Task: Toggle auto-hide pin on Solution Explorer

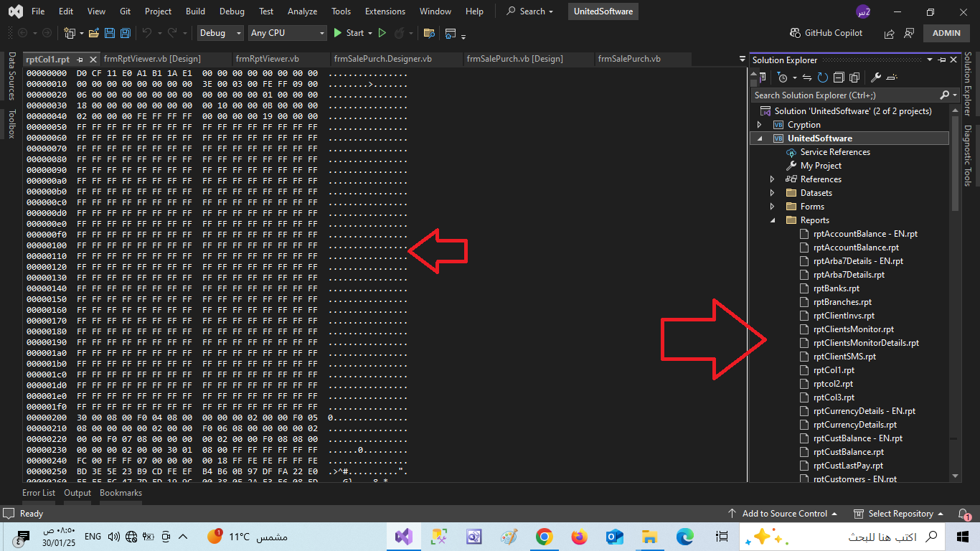Action: pyautogui.click(x=942, y=60)
